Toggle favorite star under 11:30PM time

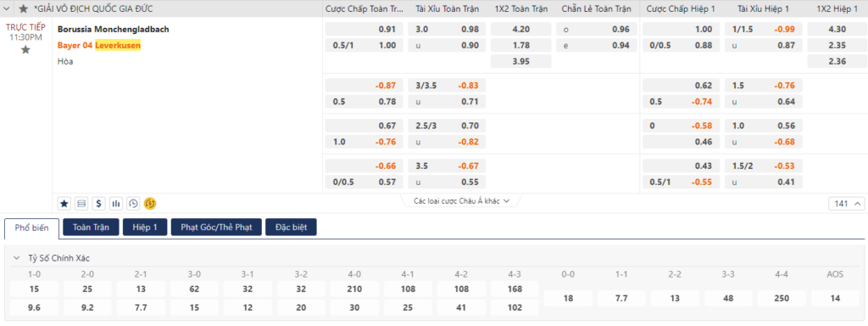[25, 50]
